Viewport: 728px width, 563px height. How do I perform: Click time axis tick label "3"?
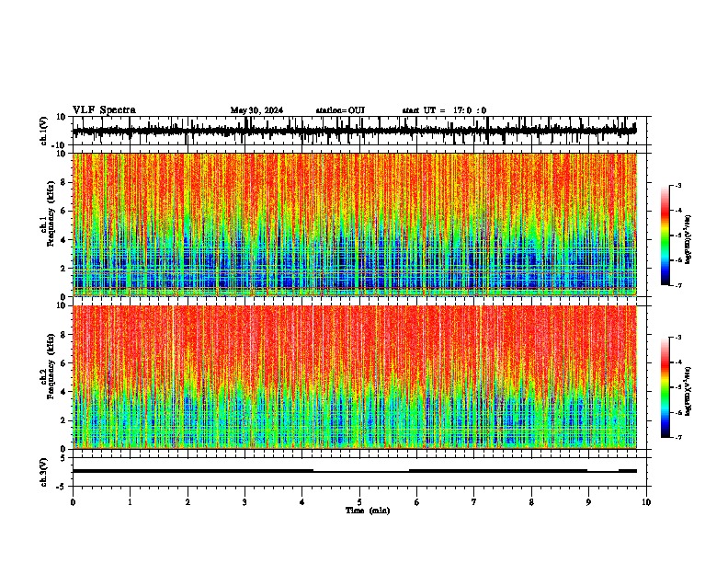(x=245, y=502)
